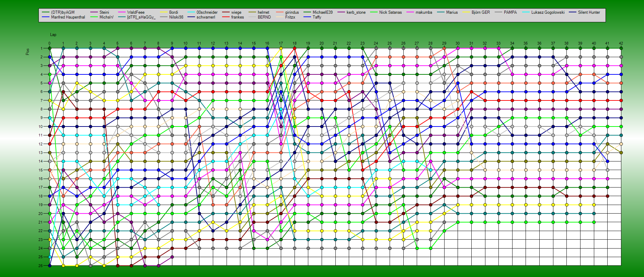Click position number 22 on the axis
This screenshot has height=277, width=644.
tap(41, 231)
